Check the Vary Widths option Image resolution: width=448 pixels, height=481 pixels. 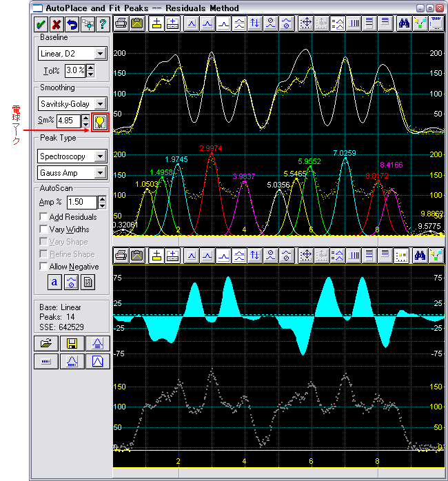click(x=44, y=229)
